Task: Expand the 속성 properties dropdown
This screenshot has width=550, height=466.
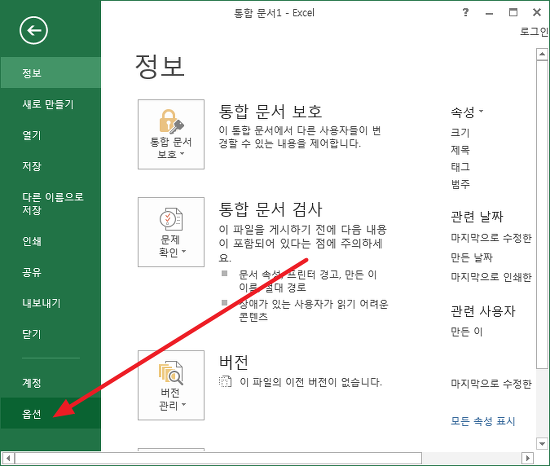Action: (x=467, y=112)
